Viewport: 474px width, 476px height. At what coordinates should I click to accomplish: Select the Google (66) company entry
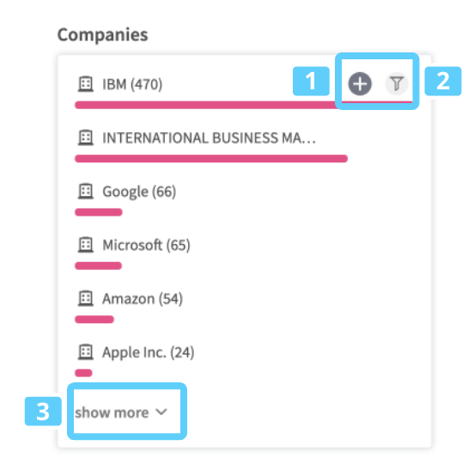click(x=139, y=192)
